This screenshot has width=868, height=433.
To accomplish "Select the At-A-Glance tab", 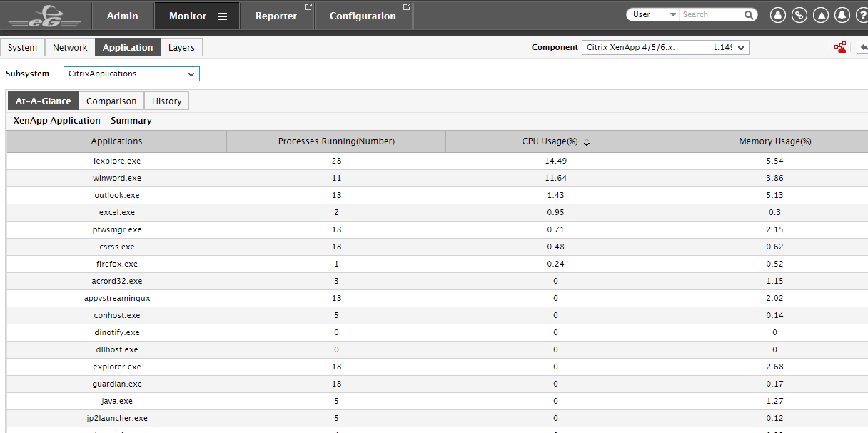I will point(44,101).
